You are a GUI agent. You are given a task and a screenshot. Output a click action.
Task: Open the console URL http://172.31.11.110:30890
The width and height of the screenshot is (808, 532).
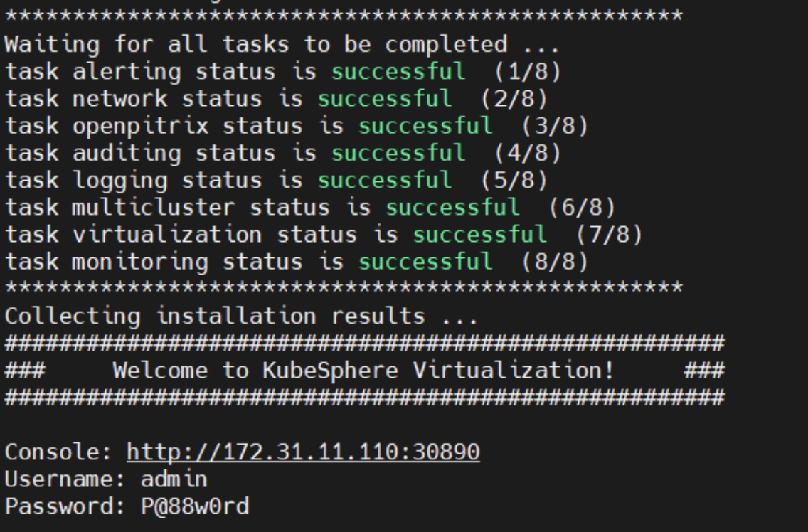tap(303, 452)
